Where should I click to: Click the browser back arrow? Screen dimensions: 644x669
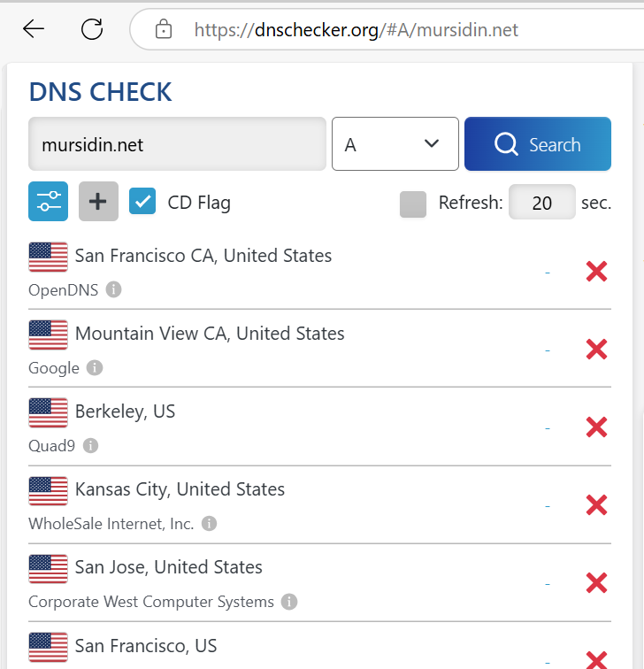34,29
